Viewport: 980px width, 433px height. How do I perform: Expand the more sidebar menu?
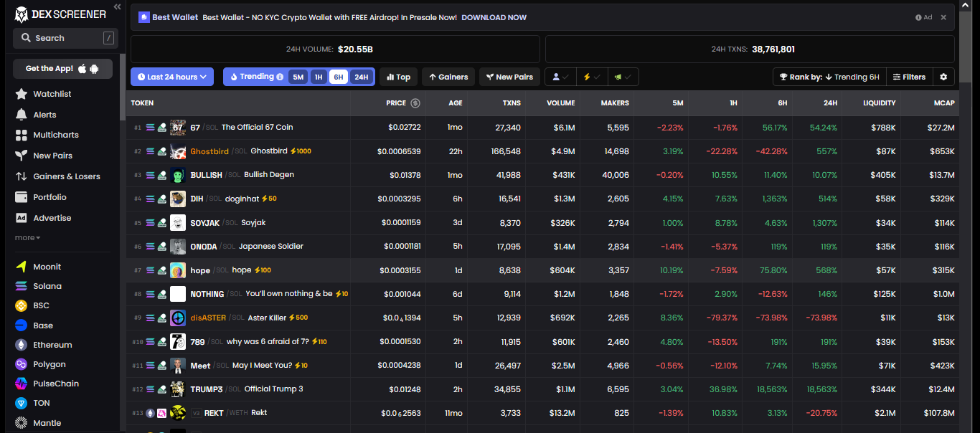(x=27, y=238)
